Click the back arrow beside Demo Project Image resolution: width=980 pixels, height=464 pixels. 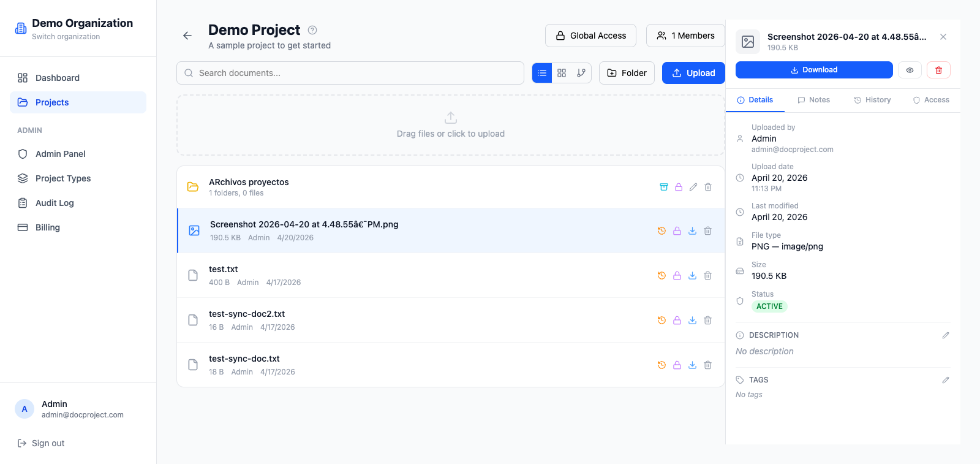tap(187, 36)
